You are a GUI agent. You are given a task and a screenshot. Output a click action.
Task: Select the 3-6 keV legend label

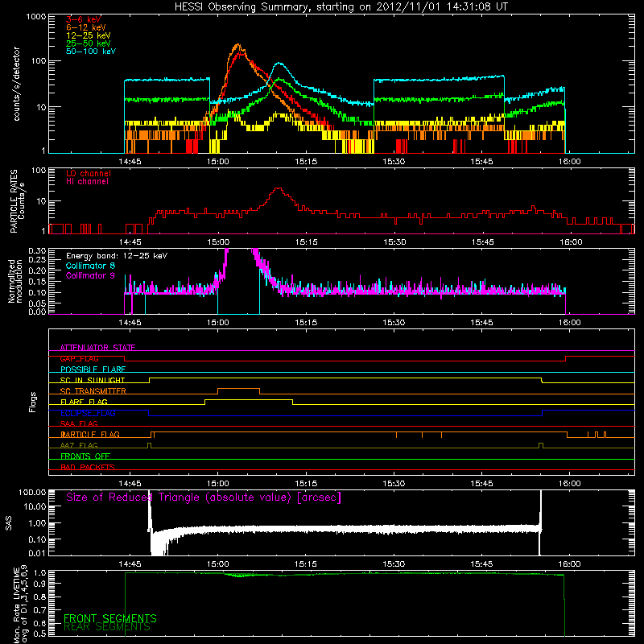pos(83,19)
